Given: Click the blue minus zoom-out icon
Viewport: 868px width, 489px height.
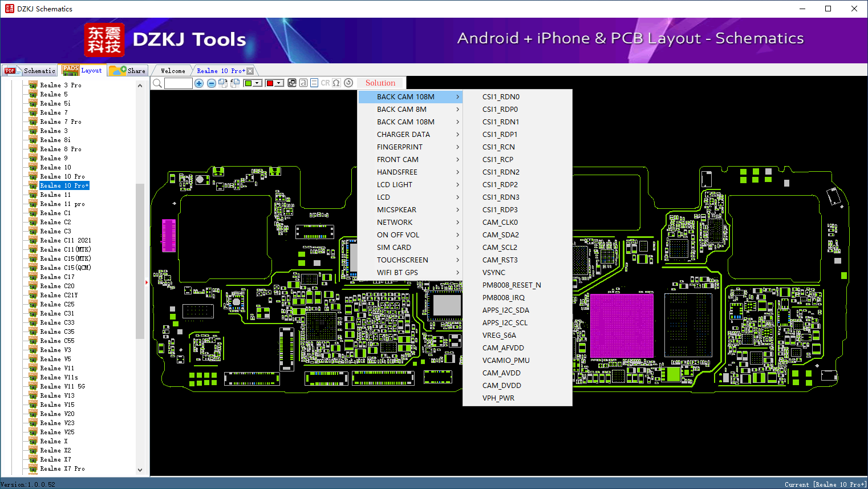Looking at the screenshot, I should (211, 83).
